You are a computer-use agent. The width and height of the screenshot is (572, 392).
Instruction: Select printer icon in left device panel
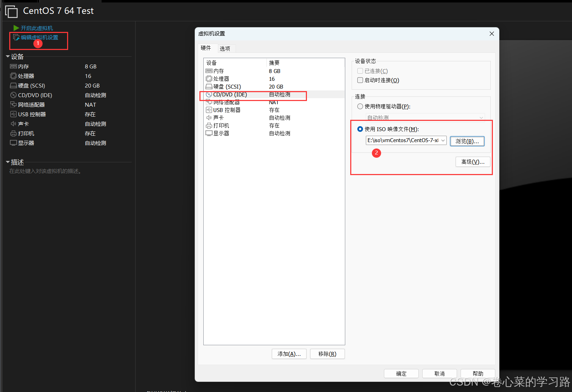pyautogui.click(x=13, y=133)
